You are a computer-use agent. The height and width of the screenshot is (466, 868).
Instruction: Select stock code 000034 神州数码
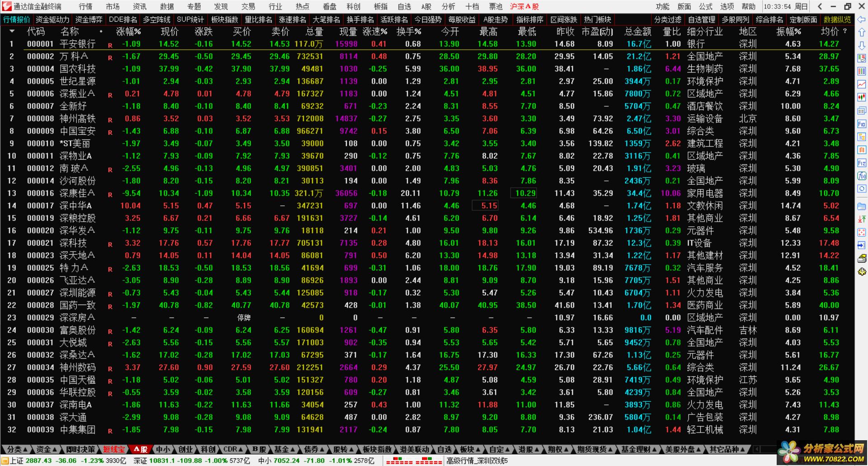[x=427, y=367]
